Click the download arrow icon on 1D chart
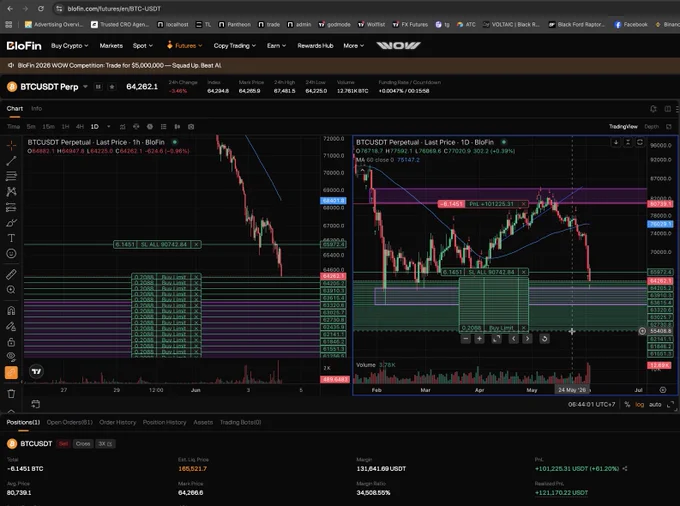 (616, 142)
